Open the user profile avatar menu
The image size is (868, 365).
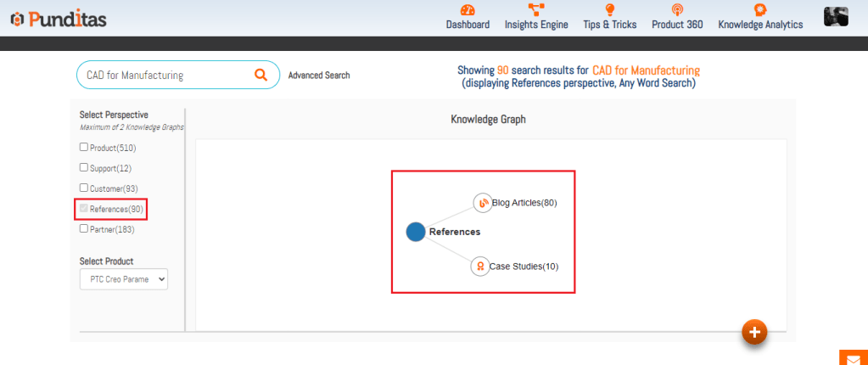click(x=836, y=16)
